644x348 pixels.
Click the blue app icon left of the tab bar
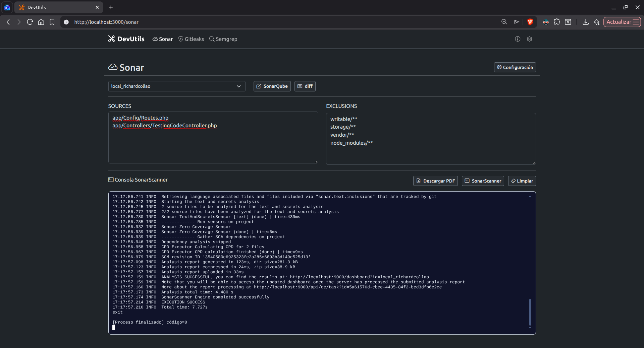pyautogui.click(x=7, y=7)
